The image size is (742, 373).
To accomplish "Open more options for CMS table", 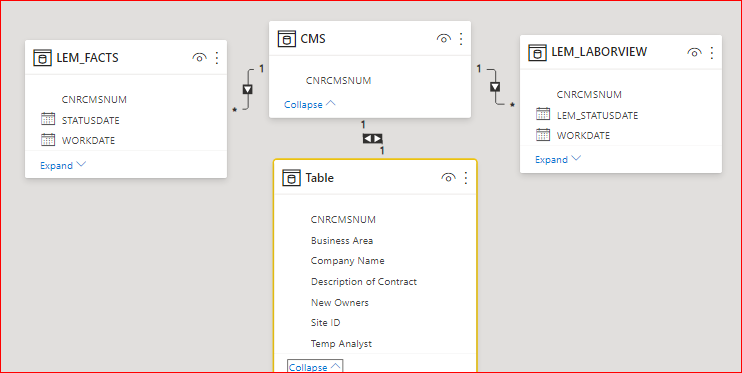I will point(461,39).
